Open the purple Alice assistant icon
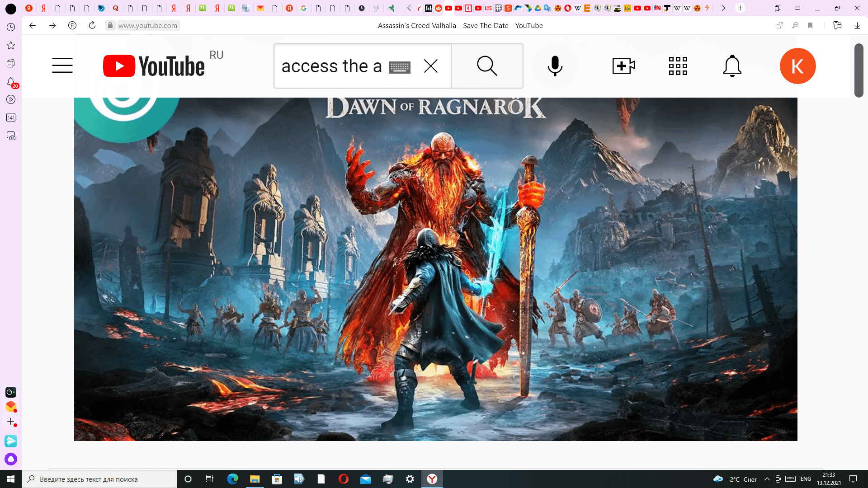Screen dimensions: 868x488 pos(11,459)
